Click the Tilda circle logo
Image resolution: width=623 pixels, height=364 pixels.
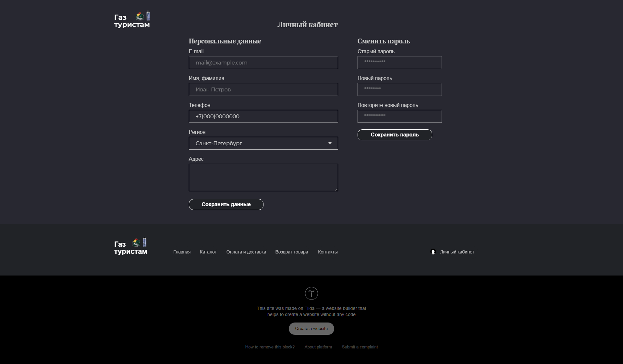tap(311, 293)
